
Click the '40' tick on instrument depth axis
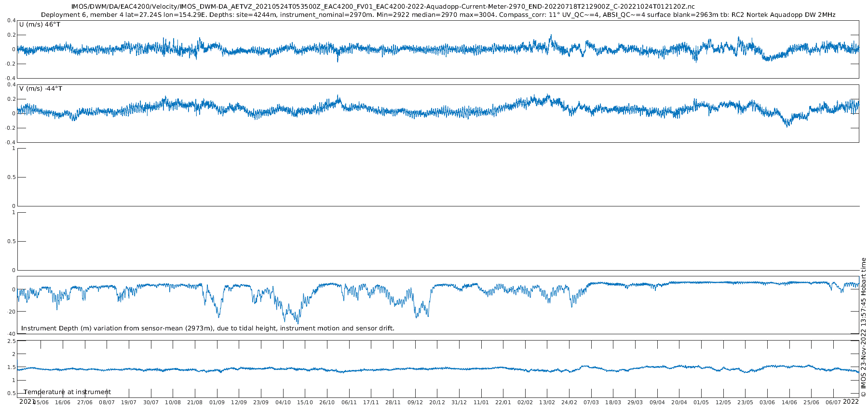(x=12, y=334)
